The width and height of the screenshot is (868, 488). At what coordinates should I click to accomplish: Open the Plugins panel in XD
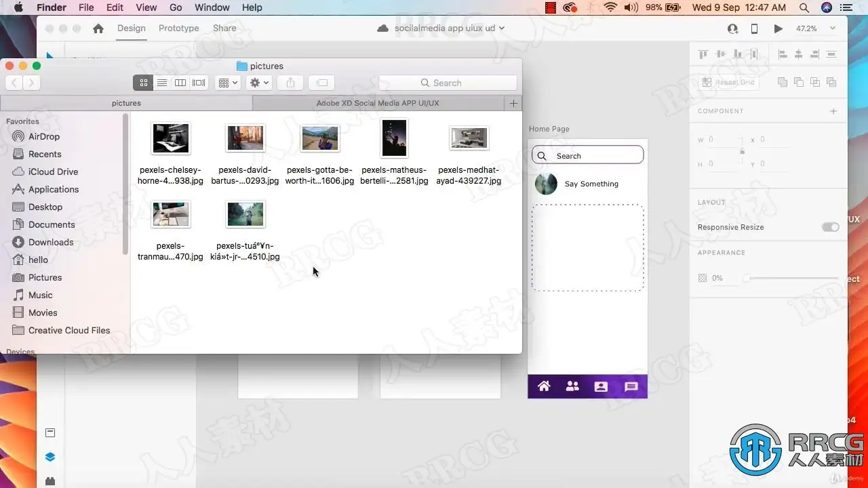pyautogui.click(x=50, y=481)
